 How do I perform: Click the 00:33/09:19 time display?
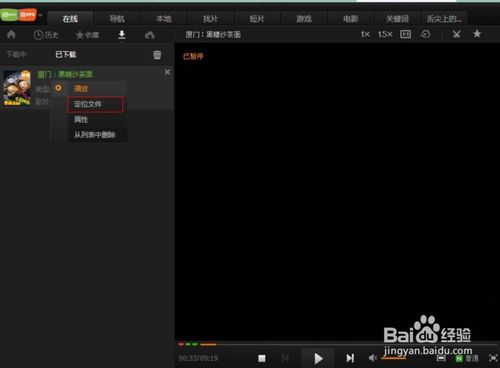click(198, 358)
